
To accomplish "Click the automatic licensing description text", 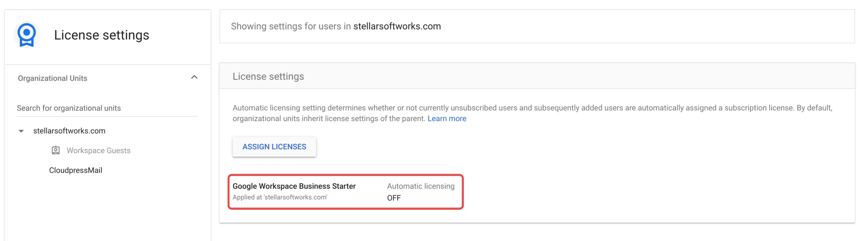I will (x=532, y=113).
